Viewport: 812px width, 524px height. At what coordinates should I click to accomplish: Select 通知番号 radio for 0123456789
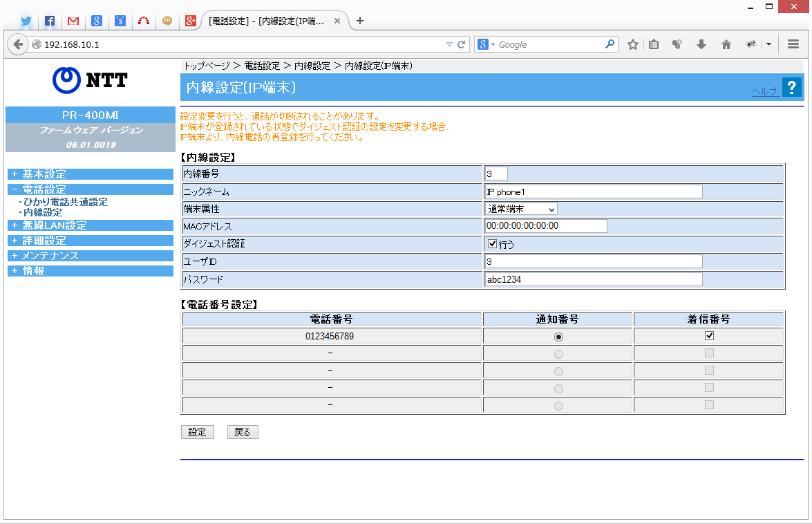click(558, 337)
